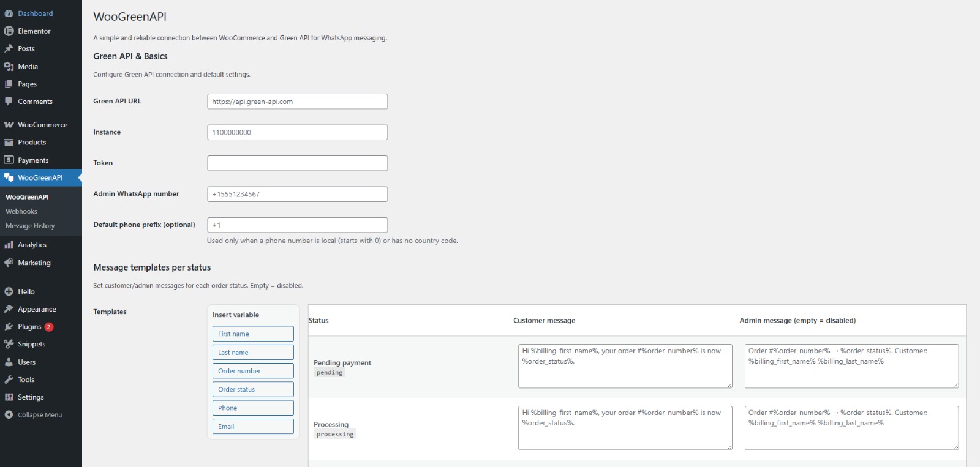
Task: Focus the Token input field
Action: (298, 163)
